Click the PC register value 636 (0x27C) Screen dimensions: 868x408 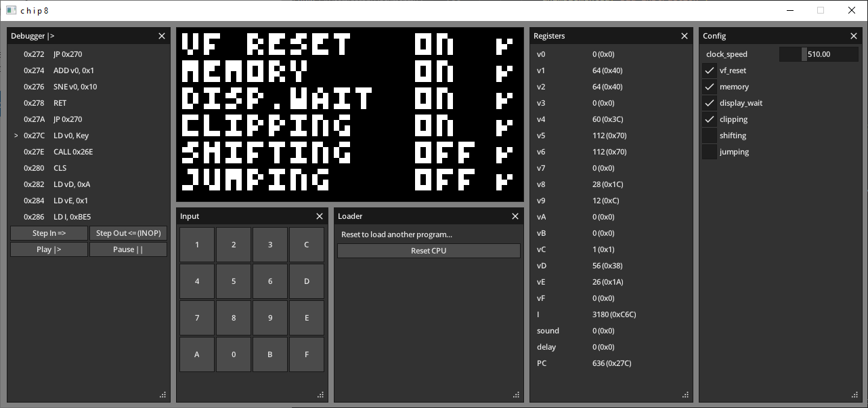click(612, 363)
